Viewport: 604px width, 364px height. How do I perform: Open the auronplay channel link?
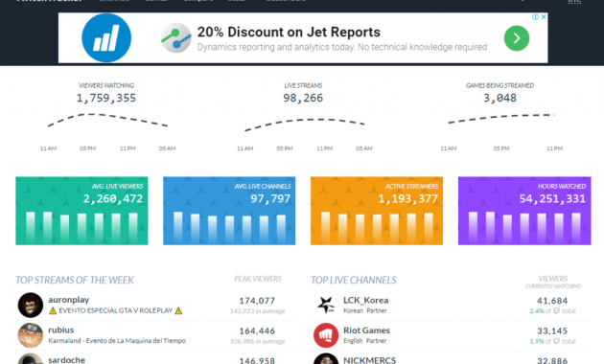point(69,300)
